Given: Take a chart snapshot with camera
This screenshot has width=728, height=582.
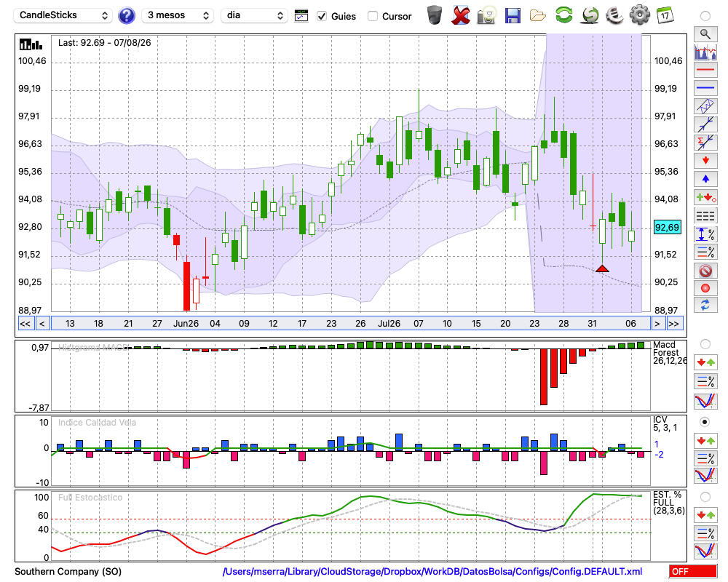Looking at the screenshot, I should (x=486, y=15).
